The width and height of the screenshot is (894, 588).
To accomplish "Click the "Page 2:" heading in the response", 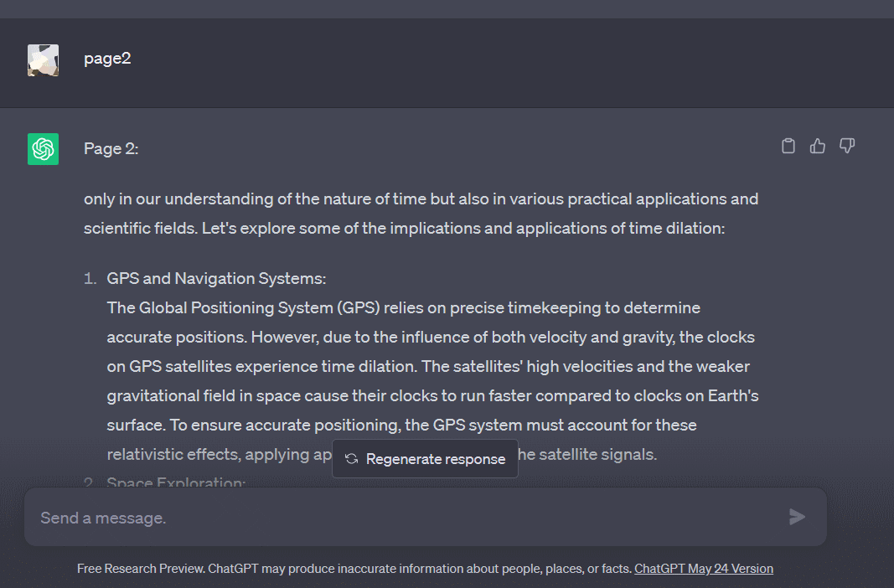I will (x=111, y=149).
